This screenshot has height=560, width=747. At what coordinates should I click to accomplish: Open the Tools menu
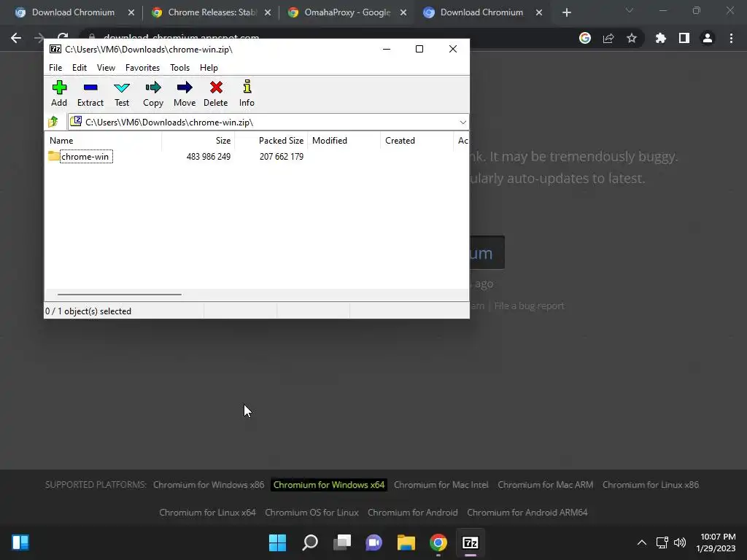point(179,68)
